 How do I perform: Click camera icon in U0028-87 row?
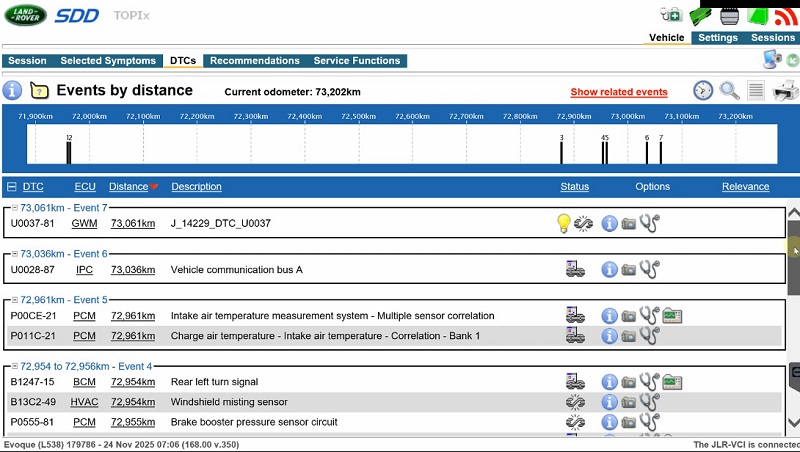629,270
